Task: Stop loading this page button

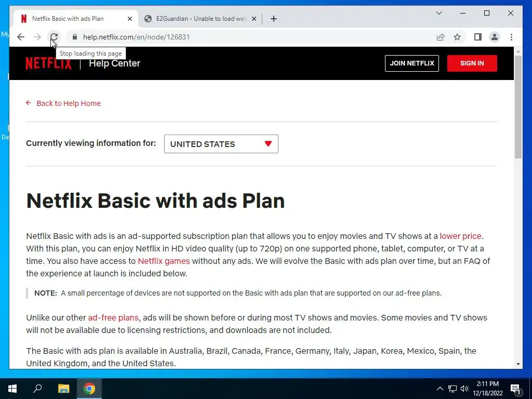Action: 54,37
